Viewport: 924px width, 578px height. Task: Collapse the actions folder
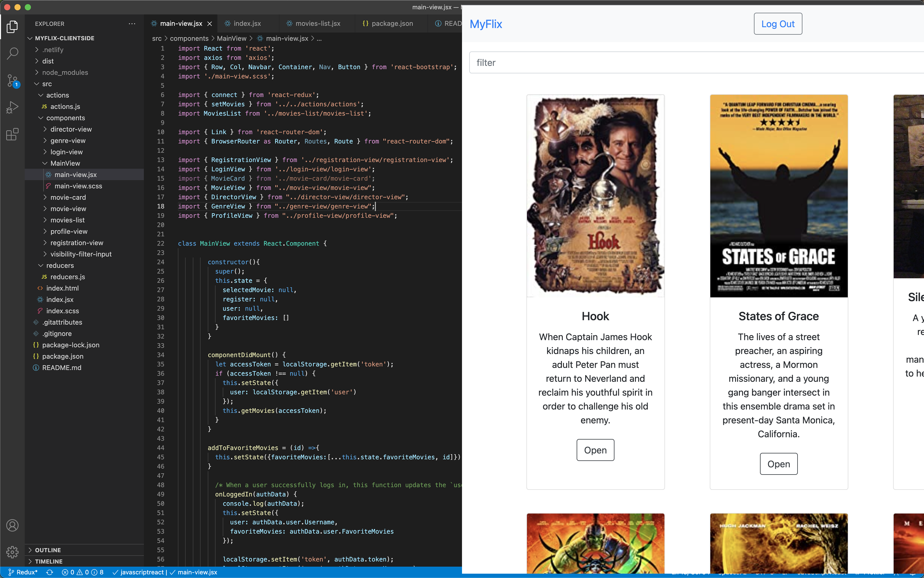click(41, 95)
